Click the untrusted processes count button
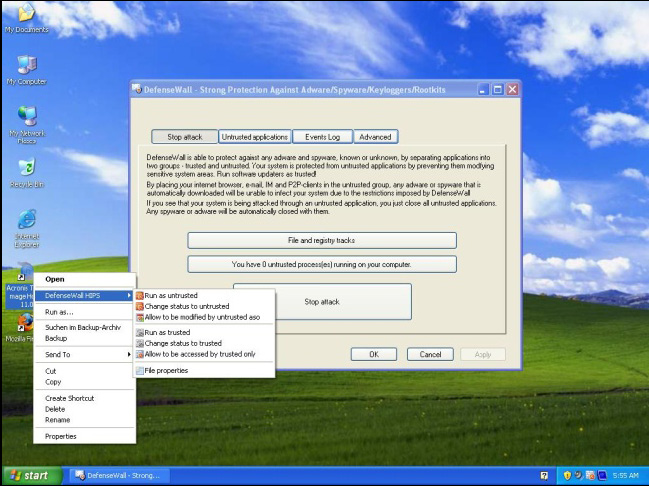The image size is (649, 486). [322, 264]
